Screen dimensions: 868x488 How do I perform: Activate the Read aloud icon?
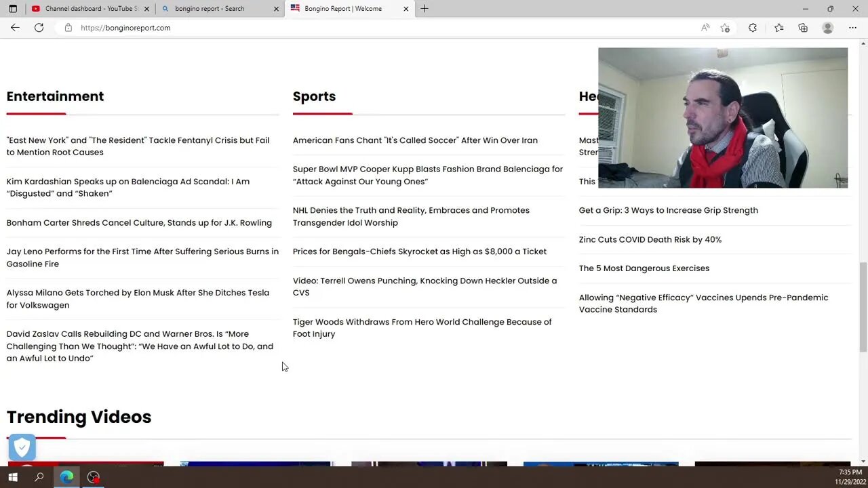[705, 28]
